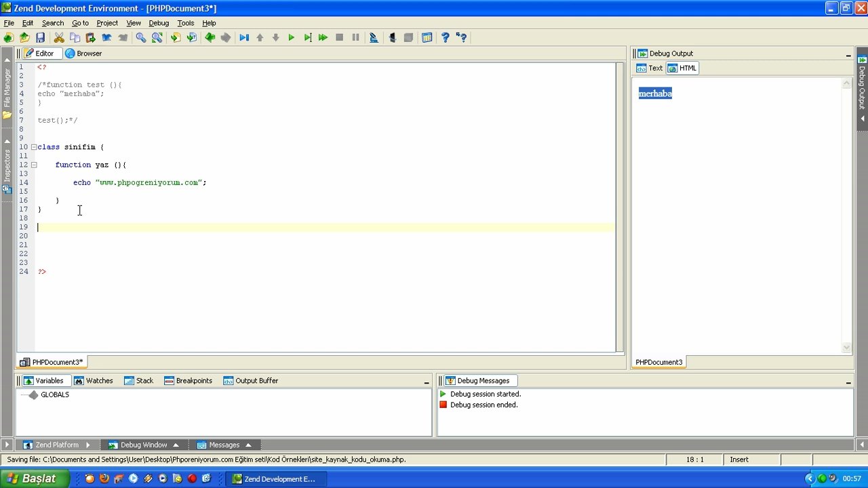This screenshot has width=868, height=488.
Task: Open the Project menu
Action: pos(107,23)
